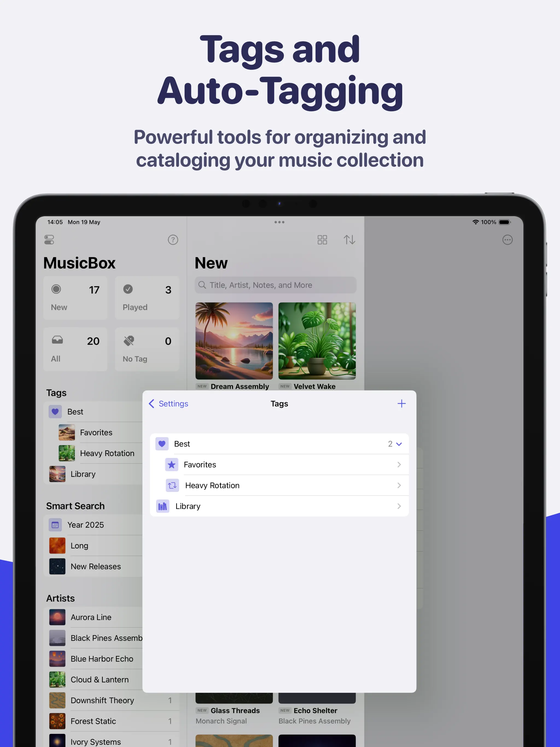Viewport: 560px width, 747px height.
Task: Open the sidebar settings toggle icon
Action: click(49, 240)
